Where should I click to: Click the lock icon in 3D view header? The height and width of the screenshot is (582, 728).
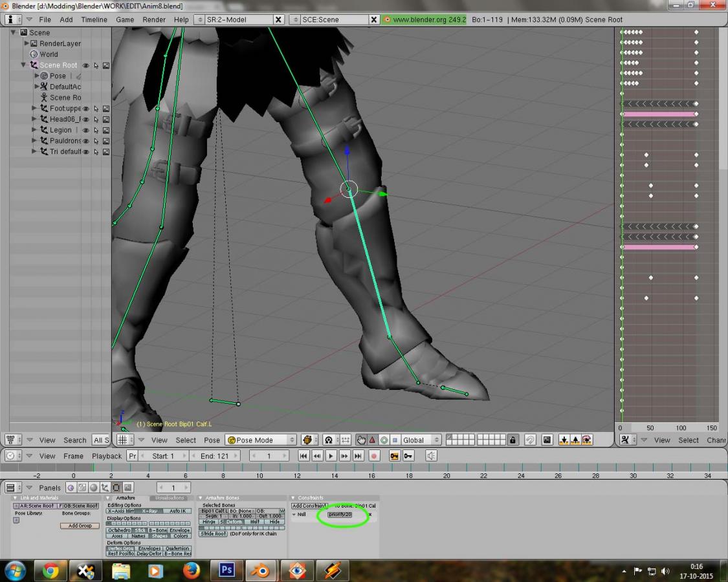click(513, 440)
